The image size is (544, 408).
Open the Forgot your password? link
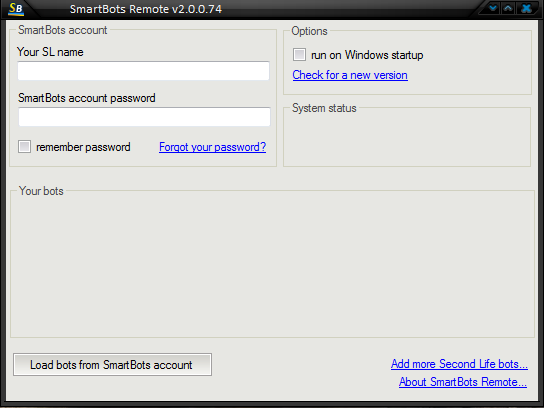click(x=212, y=147)
